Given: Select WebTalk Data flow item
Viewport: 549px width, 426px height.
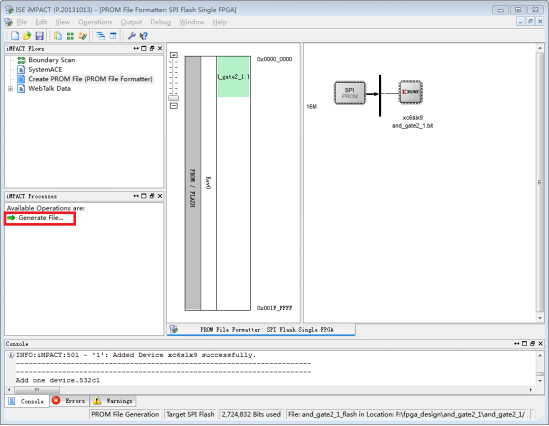Looking at the screenshot, I should (x=49, y=89).
